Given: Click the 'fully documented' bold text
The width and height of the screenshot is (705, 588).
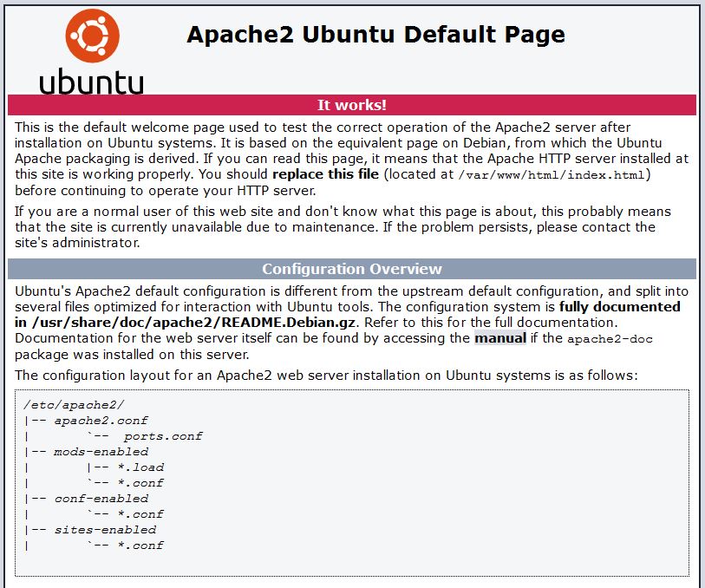Looking at the screenshot, I should click(x=619, y=307).
